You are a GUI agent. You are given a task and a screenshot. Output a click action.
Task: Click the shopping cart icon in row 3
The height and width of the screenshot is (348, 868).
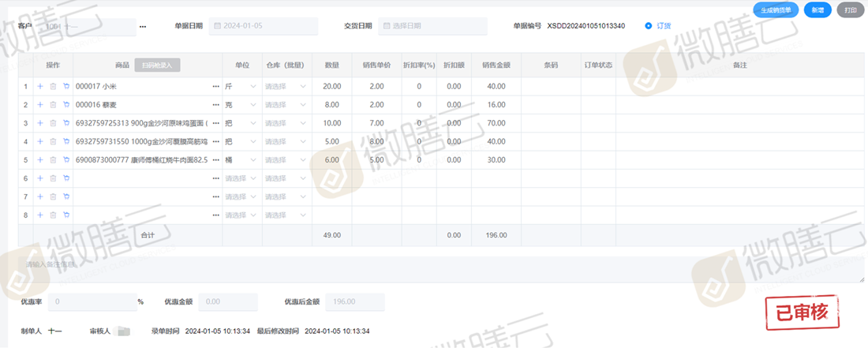click(x=66, y=123)
